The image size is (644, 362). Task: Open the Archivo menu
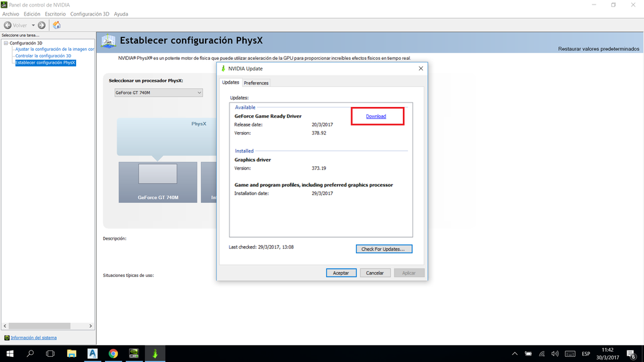11,14
